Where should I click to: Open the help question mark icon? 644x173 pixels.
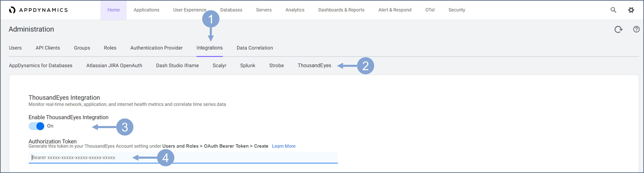coord(636,29)
